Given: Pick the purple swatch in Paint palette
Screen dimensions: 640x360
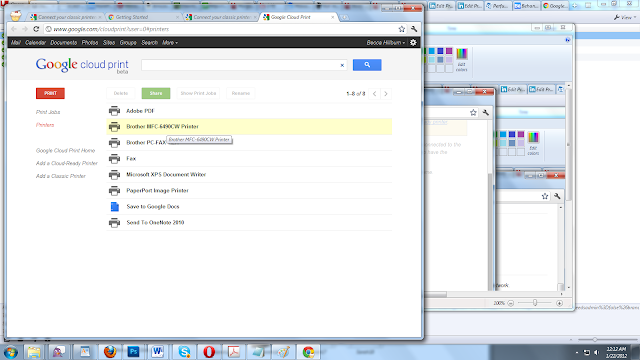Looking at the screenshot, I should tap(449, 51).
